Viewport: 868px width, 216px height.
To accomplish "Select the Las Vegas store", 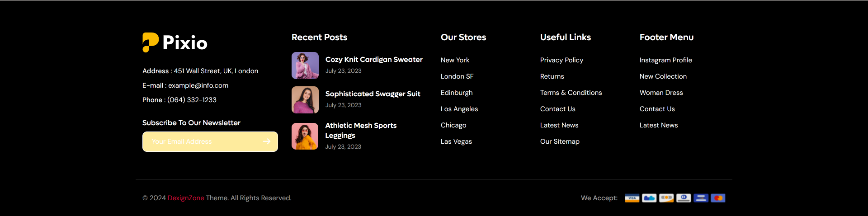I will (456, 141).
